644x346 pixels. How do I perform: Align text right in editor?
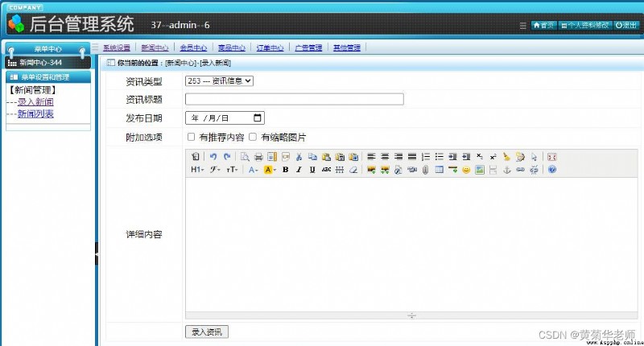398,157
